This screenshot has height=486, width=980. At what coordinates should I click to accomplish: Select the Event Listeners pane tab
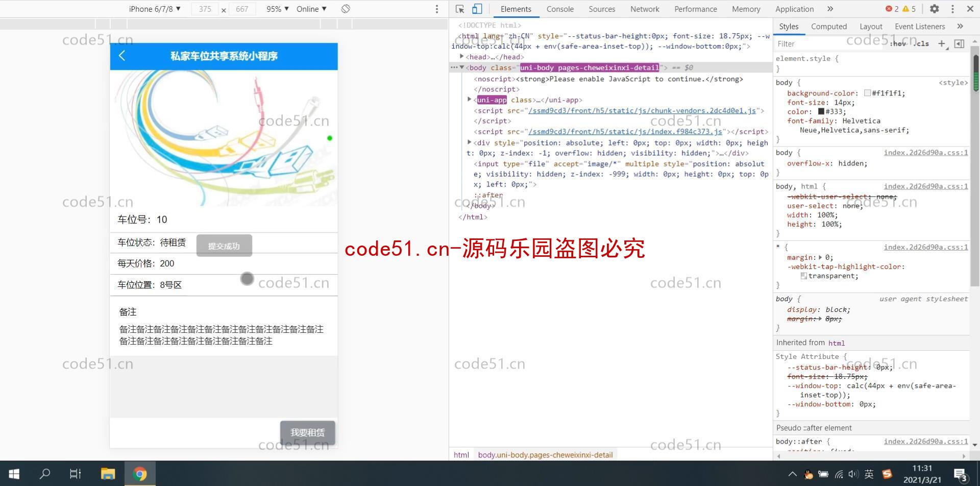tap(920, 27)
